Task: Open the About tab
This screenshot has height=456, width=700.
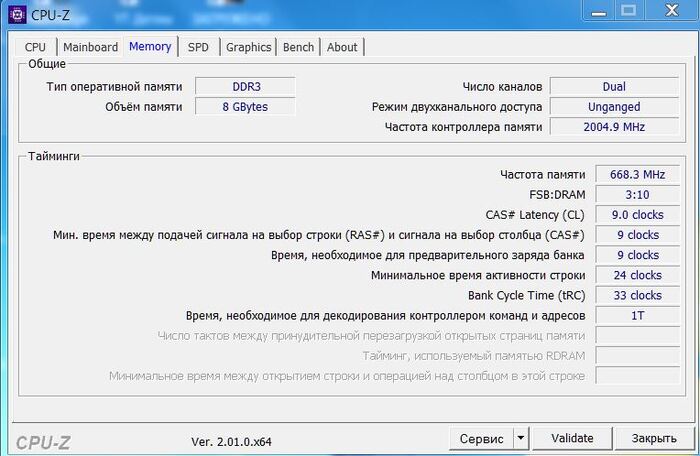Action: click(342, 47)
